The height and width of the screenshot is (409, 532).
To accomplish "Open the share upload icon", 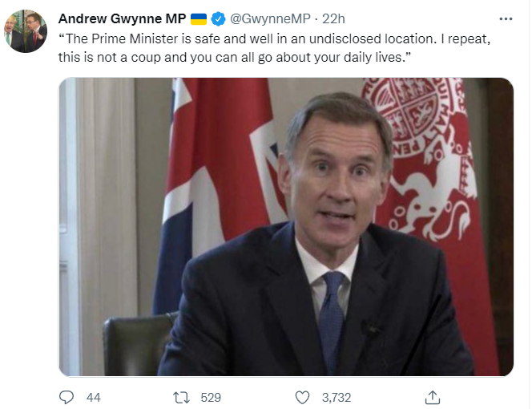I will [x=433, y=397].
